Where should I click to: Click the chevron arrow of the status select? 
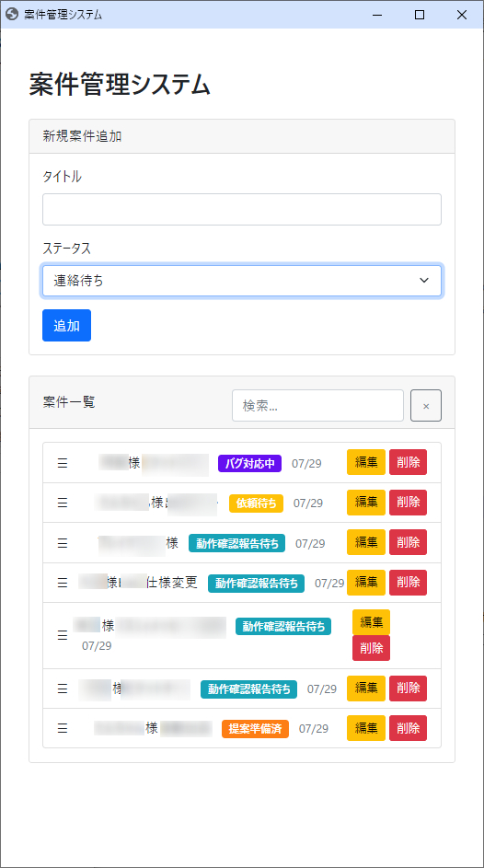[424, 281]
